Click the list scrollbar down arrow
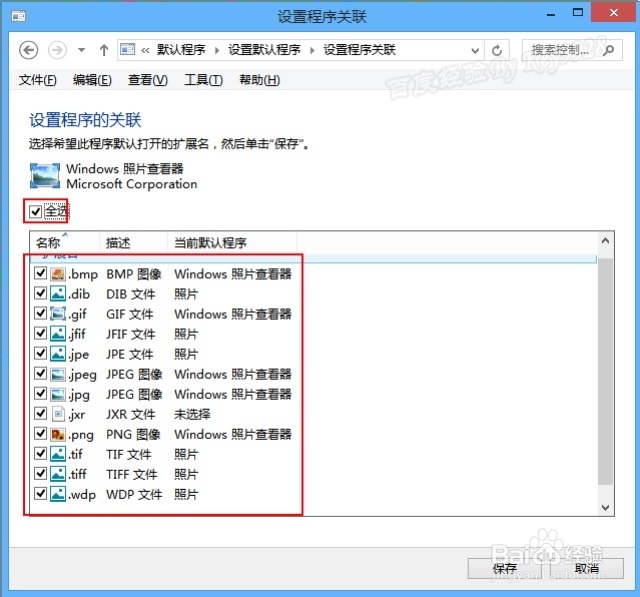Viewport: 640px width, 597px height. pyautogui.click(x=605, y=508)
